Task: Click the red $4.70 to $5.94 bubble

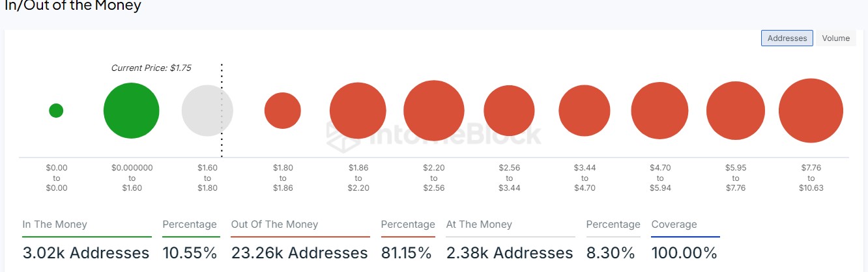Action: (659, 111)
